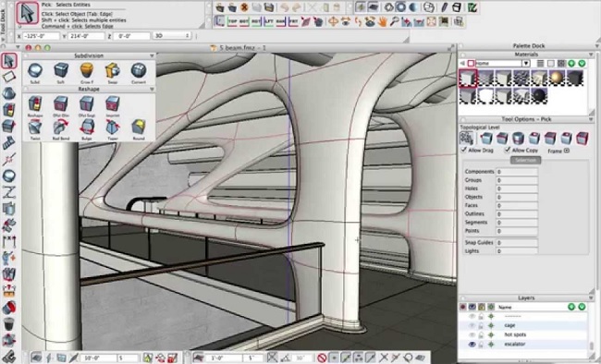Select the Bulge tool
This screenshot has width=601, height=364.
[87, 127]
